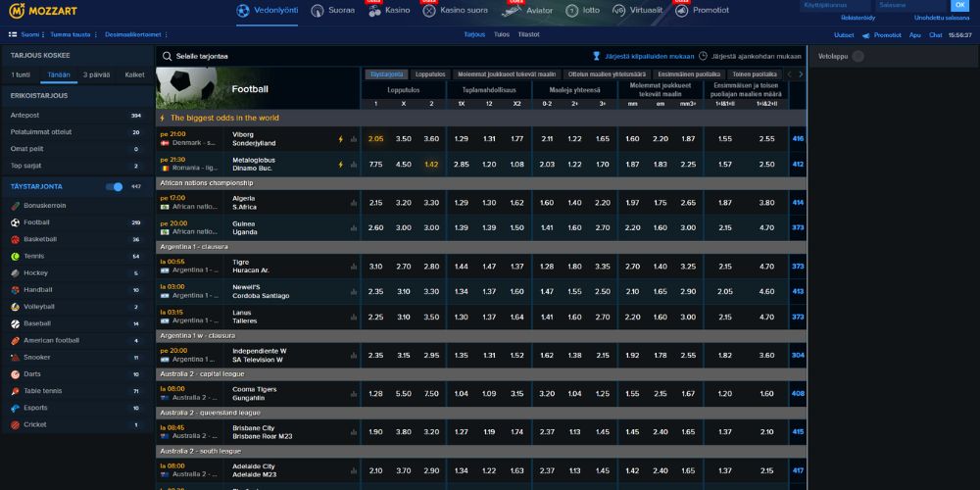
Task: Expand 304 more markets for Independiente W match
Action: 798,355
